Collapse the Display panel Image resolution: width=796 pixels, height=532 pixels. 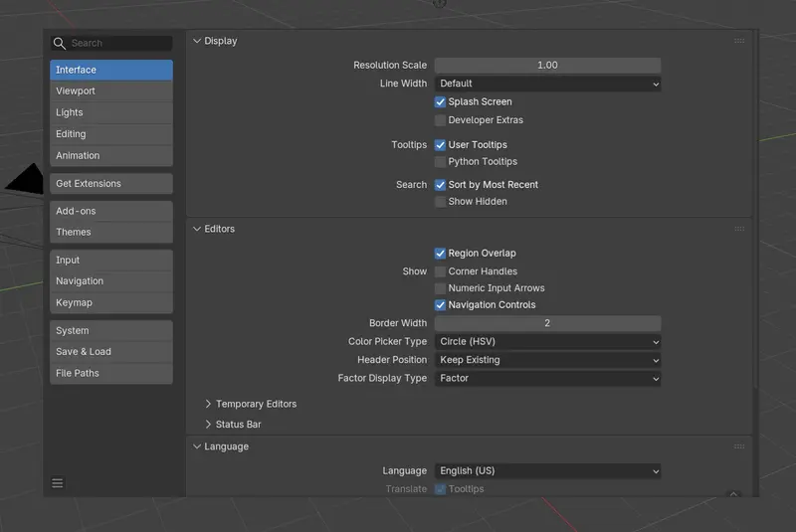coord(197,41)
